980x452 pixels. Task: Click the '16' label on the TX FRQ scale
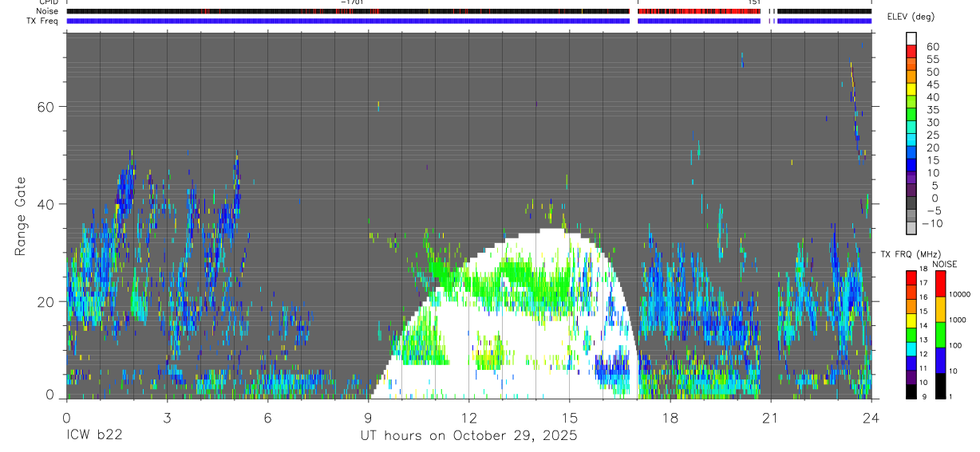coord(923,297)
